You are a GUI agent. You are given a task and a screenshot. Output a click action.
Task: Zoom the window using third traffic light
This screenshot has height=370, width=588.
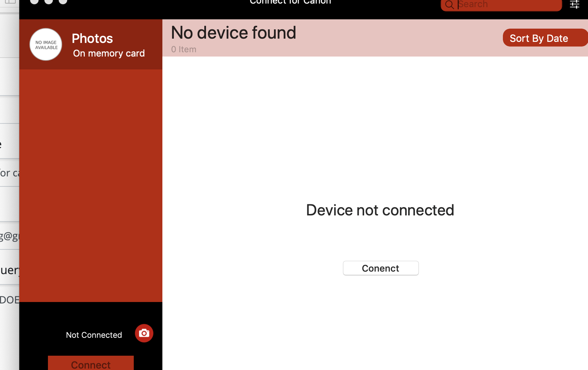(x=63, y=1)
